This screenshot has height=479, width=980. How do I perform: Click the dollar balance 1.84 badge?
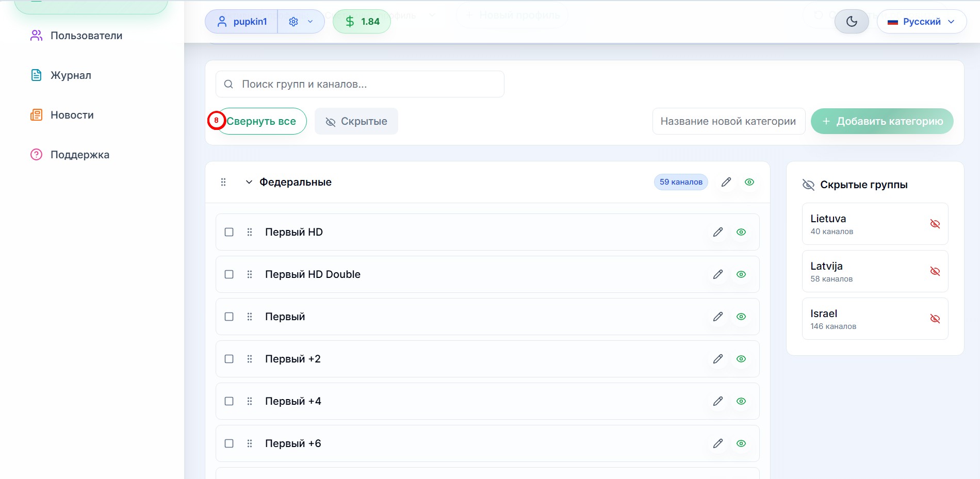(x=362, y=22)
